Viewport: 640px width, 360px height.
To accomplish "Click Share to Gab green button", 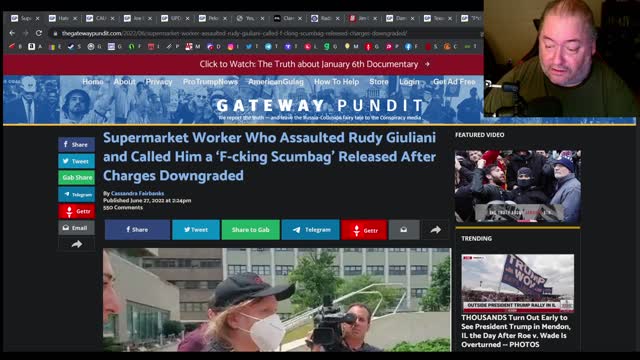I will pos(251,230).
